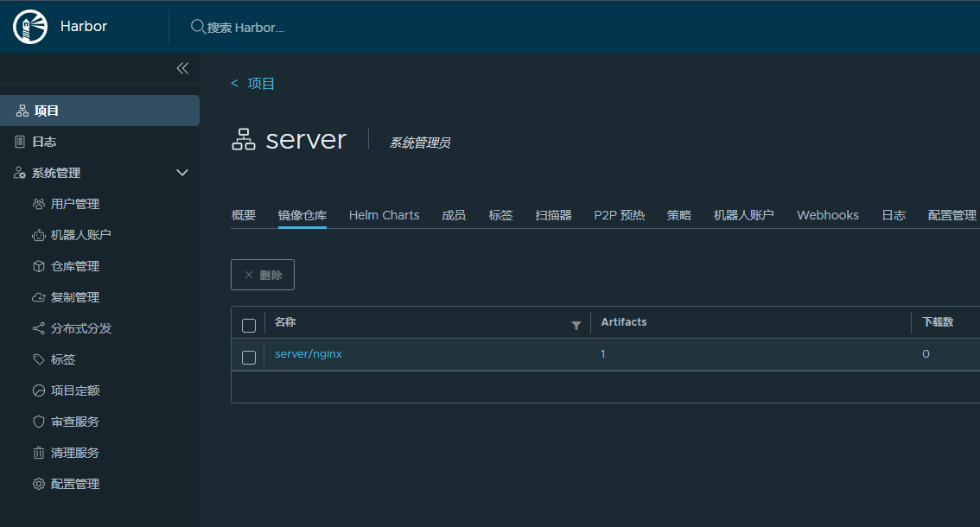Switch to the Helm Charts tab

click(384, 215)
